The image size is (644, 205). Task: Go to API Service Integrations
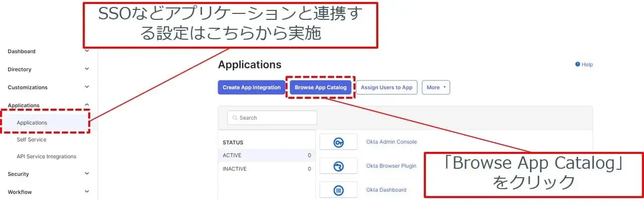[x=46, y=157]
